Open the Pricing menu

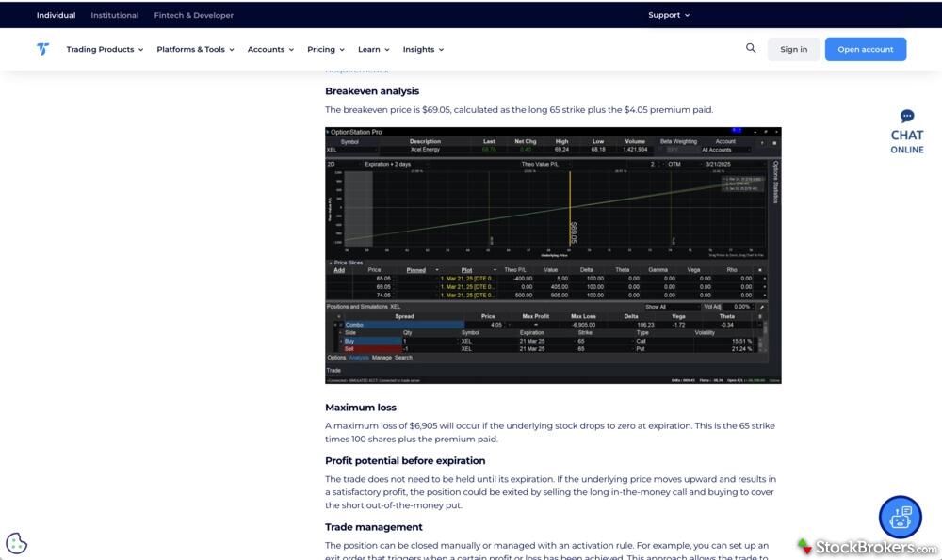326,49
